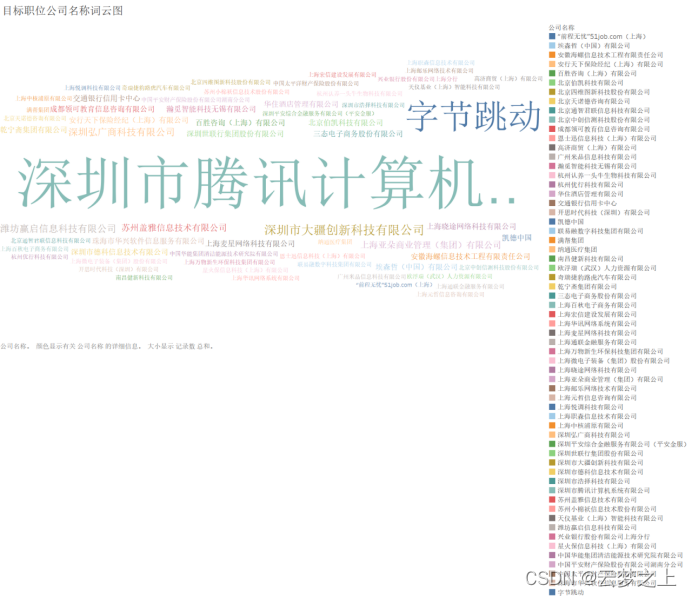Select legend entry 深圳市腾讯计算机系统有限公司
Image resolution: width=692 pixels, height=597 pixels.
[x=599, y=490]
